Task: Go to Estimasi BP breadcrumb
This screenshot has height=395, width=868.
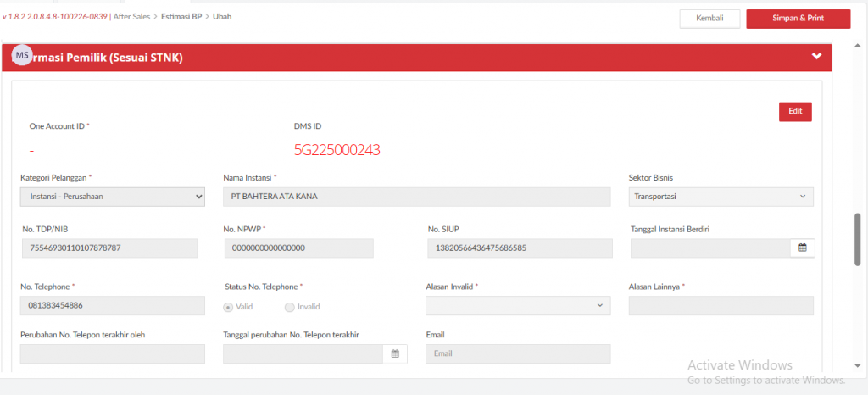Action: coord(181,16)
